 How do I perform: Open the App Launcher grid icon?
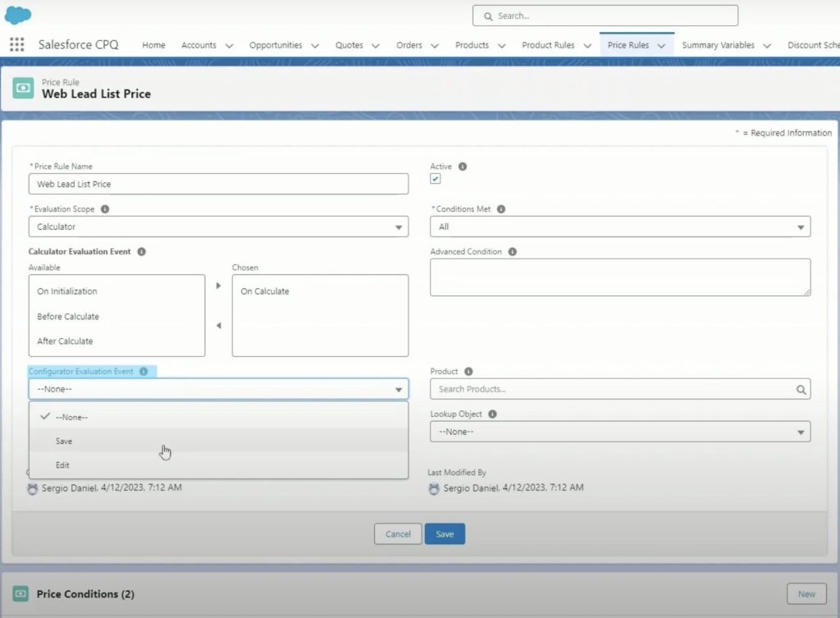click(16, 45)
